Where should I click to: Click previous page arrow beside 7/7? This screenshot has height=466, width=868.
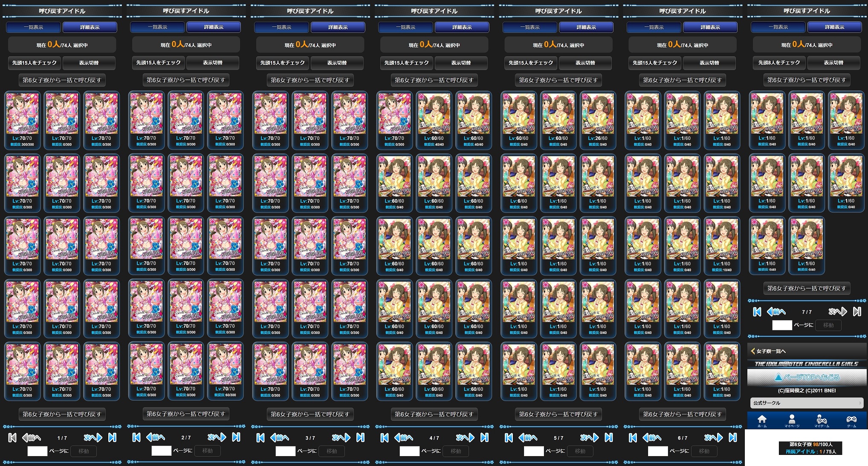click(x=776, y=312)
